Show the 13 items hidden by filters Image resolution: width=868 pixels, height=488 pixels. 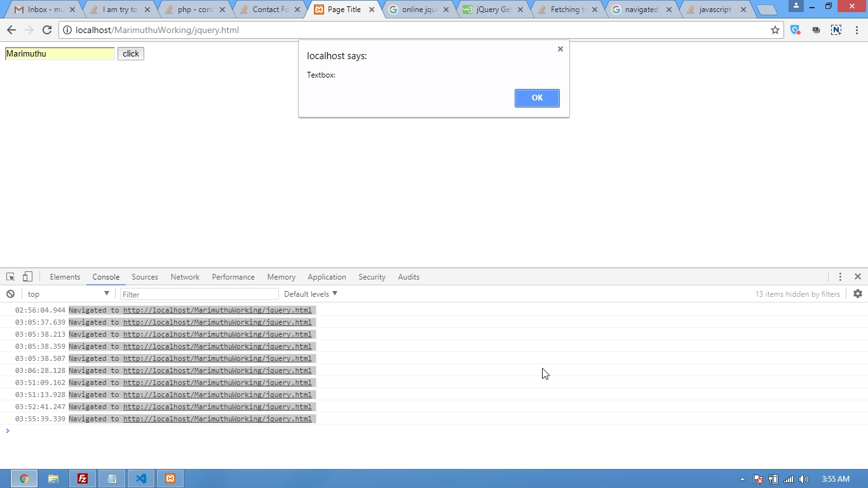(x=797, y=294)
